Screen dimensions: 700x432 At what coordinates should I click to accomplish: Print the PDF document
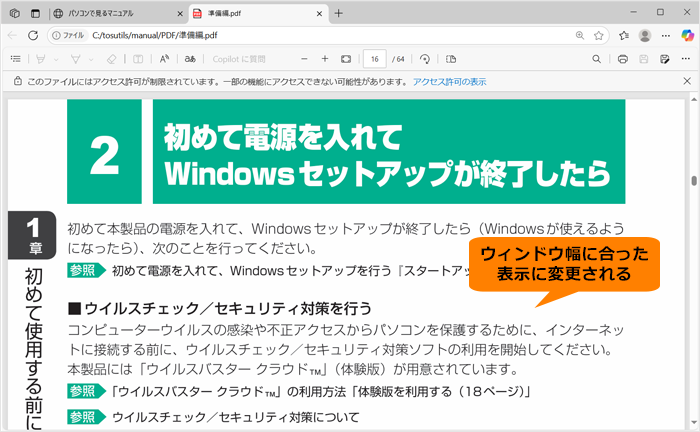(623, 59)
